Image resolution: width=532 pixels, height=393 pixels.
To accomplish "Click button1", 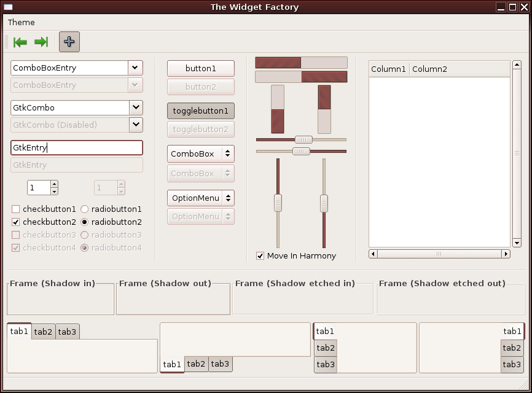I will [201, 69].
